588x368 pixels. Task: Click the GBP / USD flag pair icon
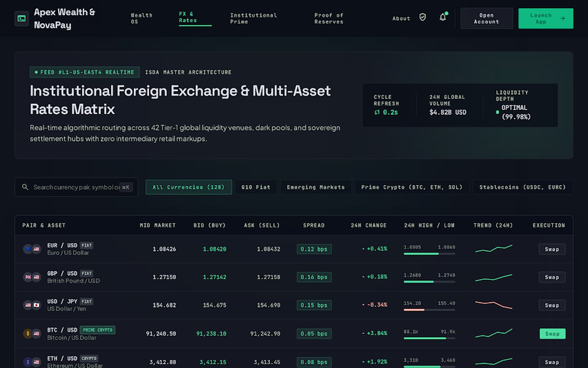(x=32, y=277)
